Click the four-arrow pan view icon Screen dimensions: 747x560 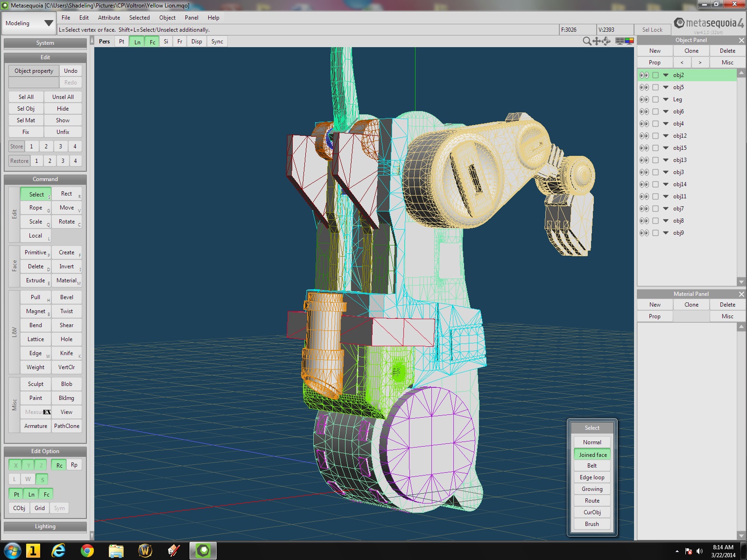[597, 41]
